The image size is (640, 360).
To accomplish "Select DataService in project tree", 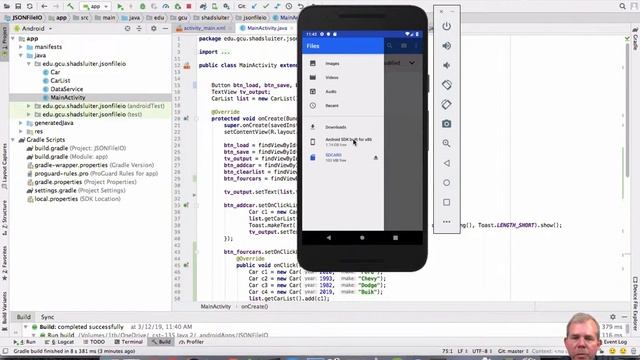I will (67, 89).
